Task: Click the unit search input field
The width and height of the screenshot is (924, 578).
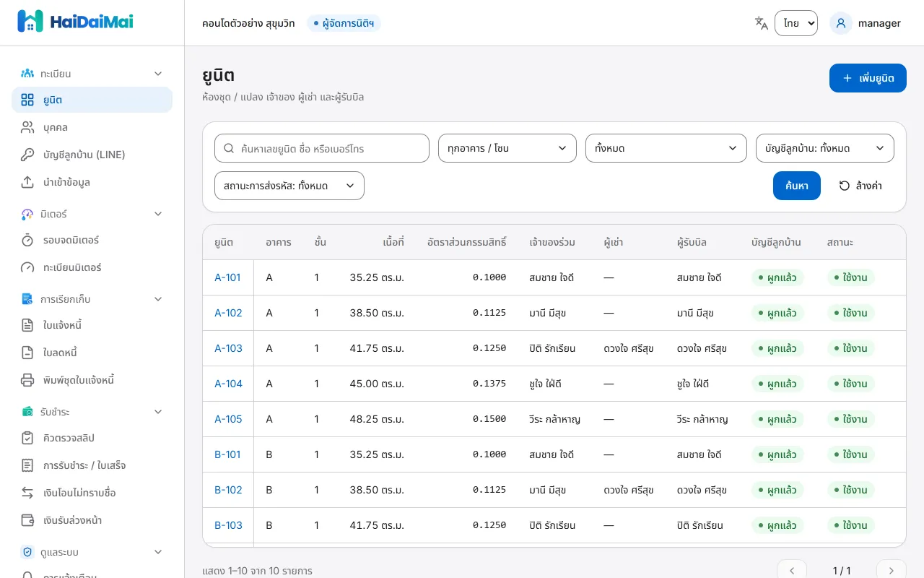Action: 322,148
